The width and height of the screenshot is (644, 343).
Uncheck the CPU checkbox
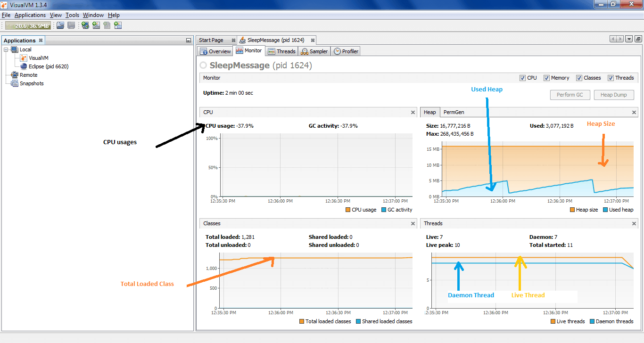coord(522,78)
